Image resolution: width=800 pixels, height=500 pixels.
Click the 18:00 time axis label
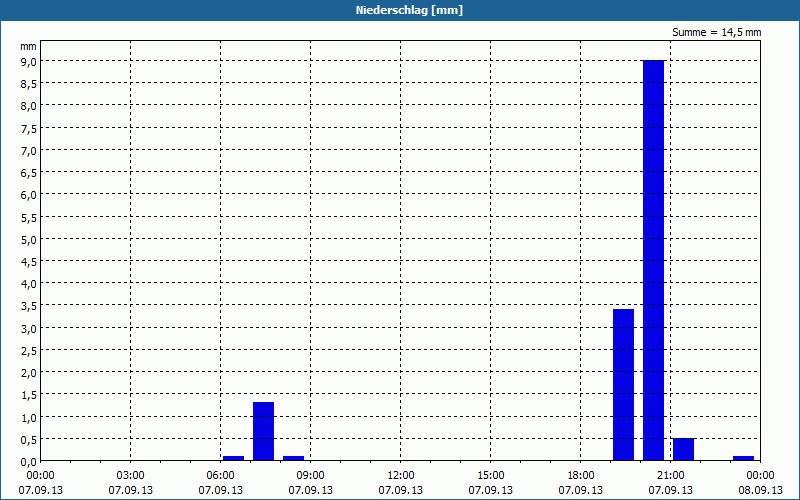click(x=581, y=476)
